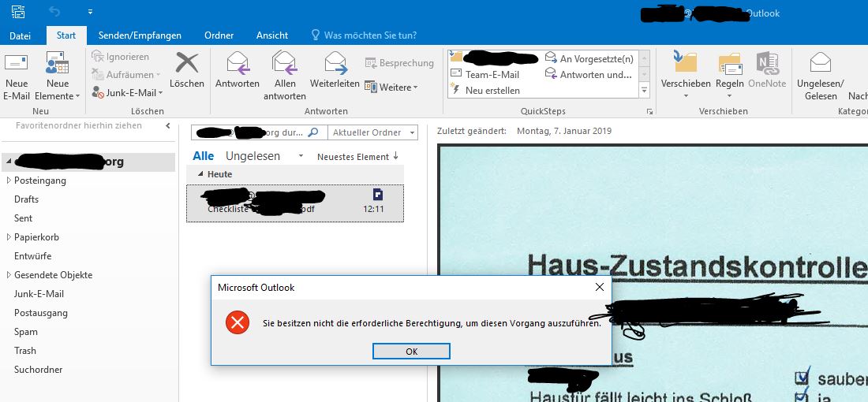
Task: Open the Regeln rules icon
Action: 730,63
